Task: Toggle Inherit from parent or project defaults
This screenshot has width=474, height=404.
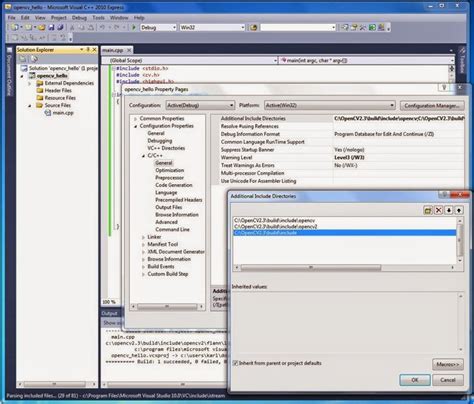Action: pos(235,363)
